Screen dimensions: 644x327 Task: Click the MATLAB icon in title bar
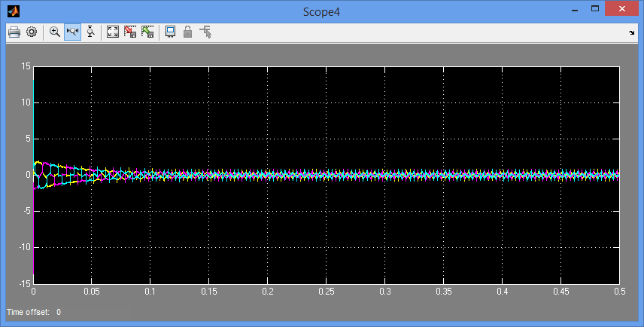point(14,11)
